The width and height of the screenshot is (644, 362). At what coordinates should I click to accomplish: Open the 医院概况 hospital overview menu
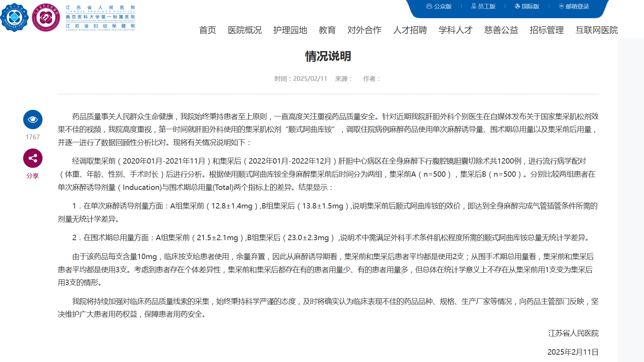[245, 30]
